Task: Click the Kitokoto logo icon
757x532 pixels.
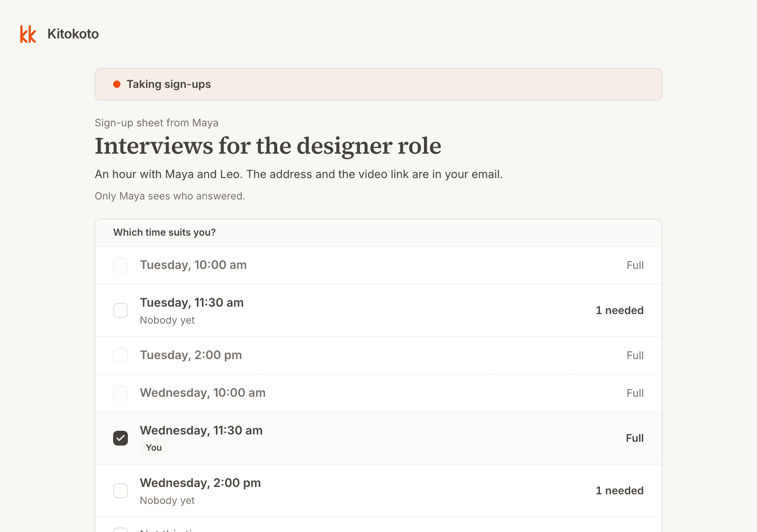Action: pos(28,34)
